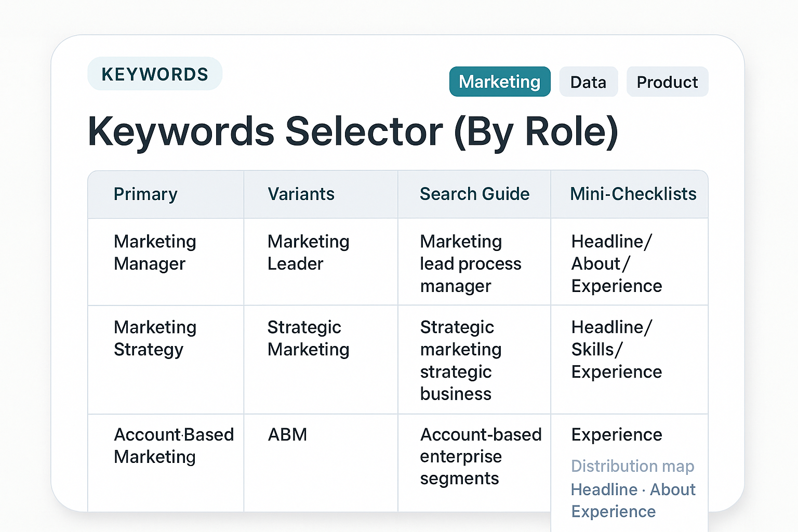Image resolution: width=798 pixels, height=532 pixels.
Task: Select the Account-Based Marketing keyword
Action: click(174, 445)
